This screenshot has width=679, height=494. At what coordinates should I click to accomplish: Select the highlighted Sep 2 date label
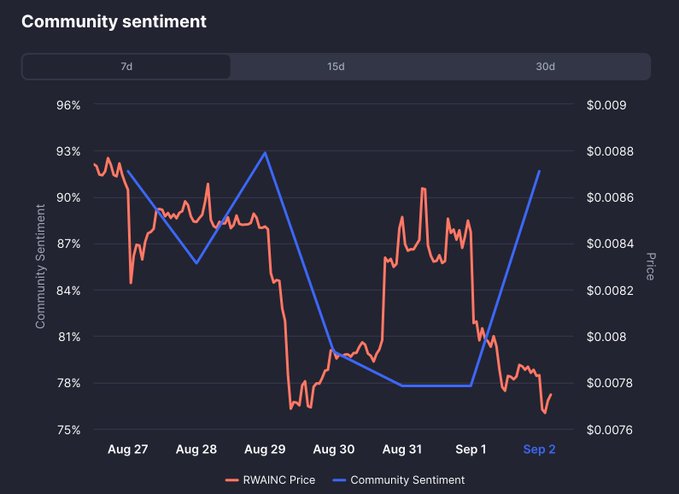[x=539, y=450]
